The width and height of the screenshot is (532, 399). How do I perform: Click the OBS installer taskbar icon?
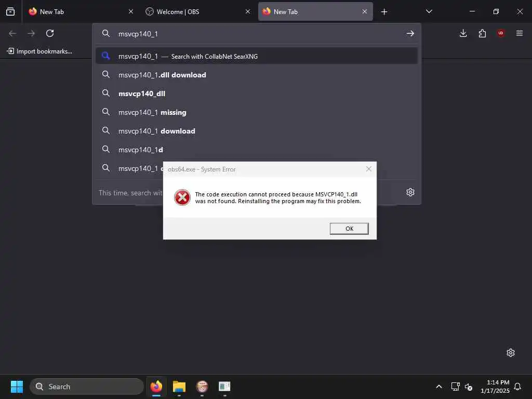[x=202, y=387]
